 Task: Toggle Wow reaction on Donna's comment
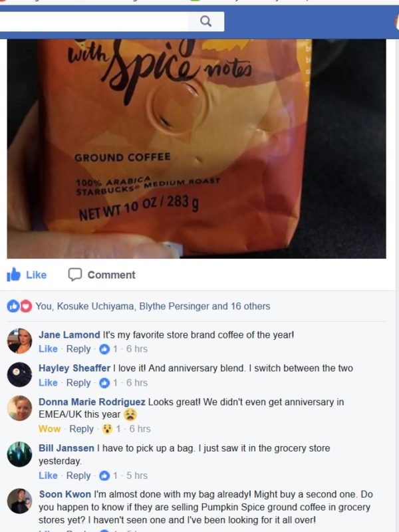[49, 429]
